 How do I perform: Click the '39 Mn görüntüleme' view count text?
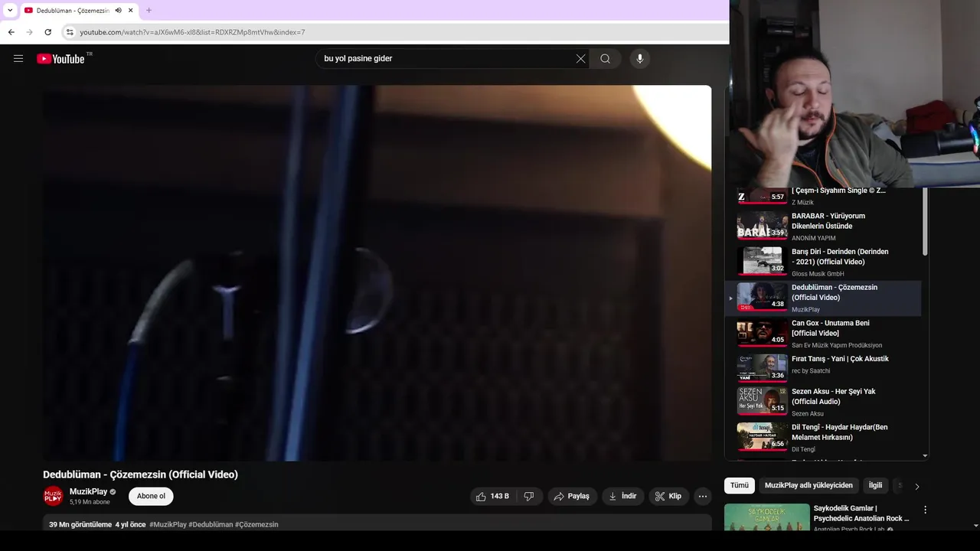tap(80, 524)
